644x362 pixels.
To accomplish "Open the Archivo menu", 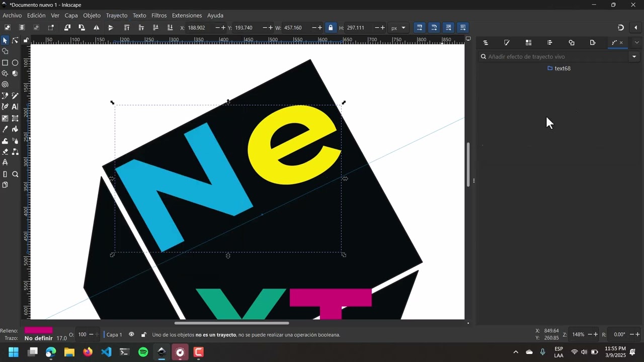I will coord(12,16).
